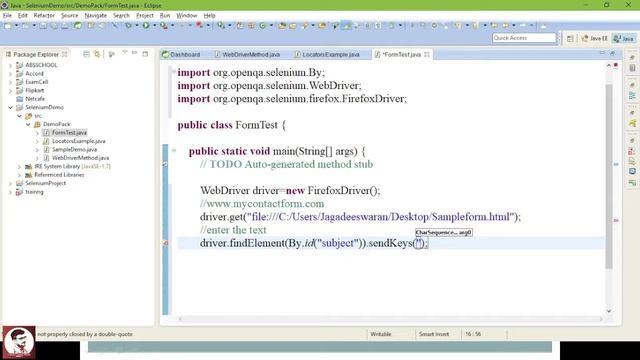Open the New dropdown arrow
This screenshot has height=360, width=640.
(16, 26)
